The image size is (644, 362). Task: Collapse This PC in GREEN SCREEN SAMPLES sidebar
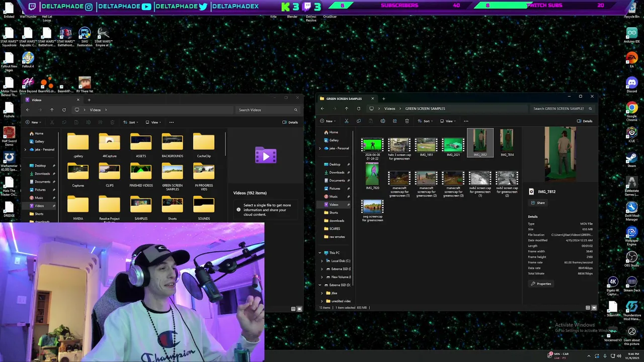[x=319, y=253]
